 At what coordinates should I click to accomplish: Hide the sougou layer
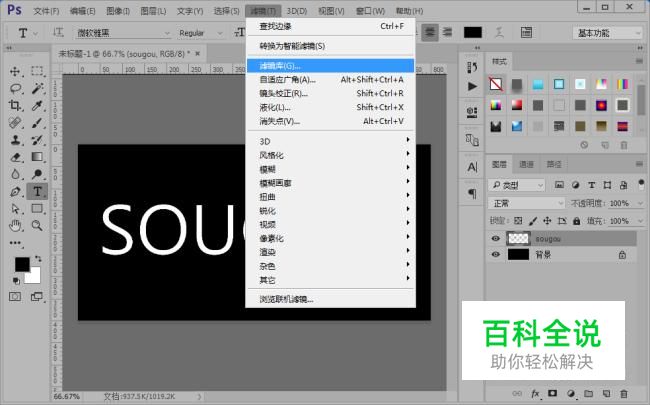click(x=495, y=238)
